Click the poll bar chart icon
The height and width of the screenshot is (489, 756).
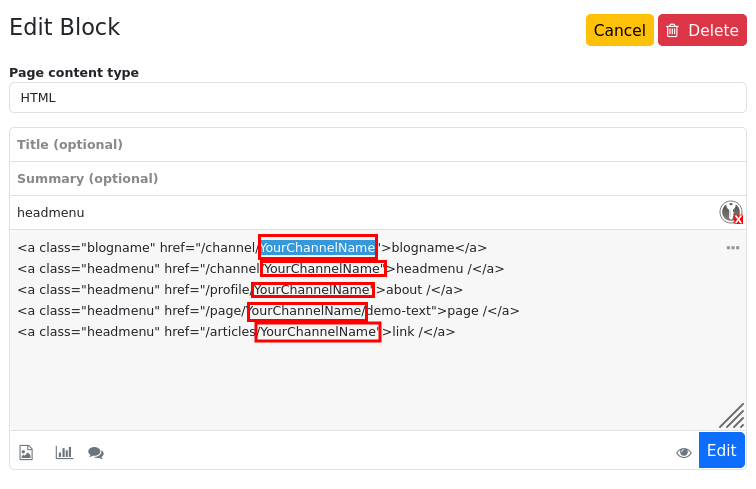pyautogui.click(x=64, y=452)
